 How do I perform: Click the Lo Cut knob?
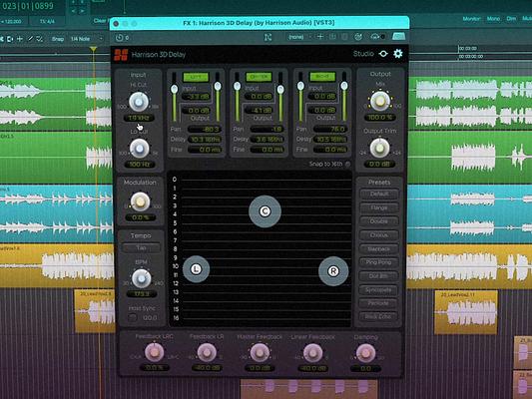tap(139, 149)
